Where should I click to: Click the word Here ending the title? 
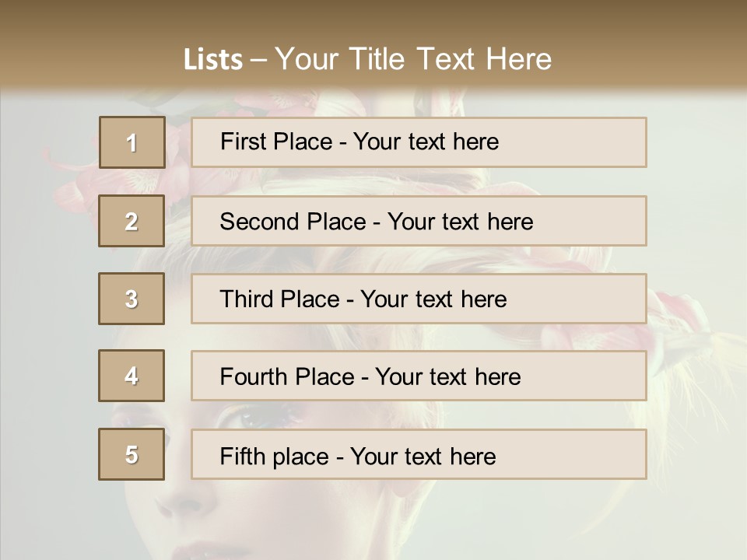point(517,59)
